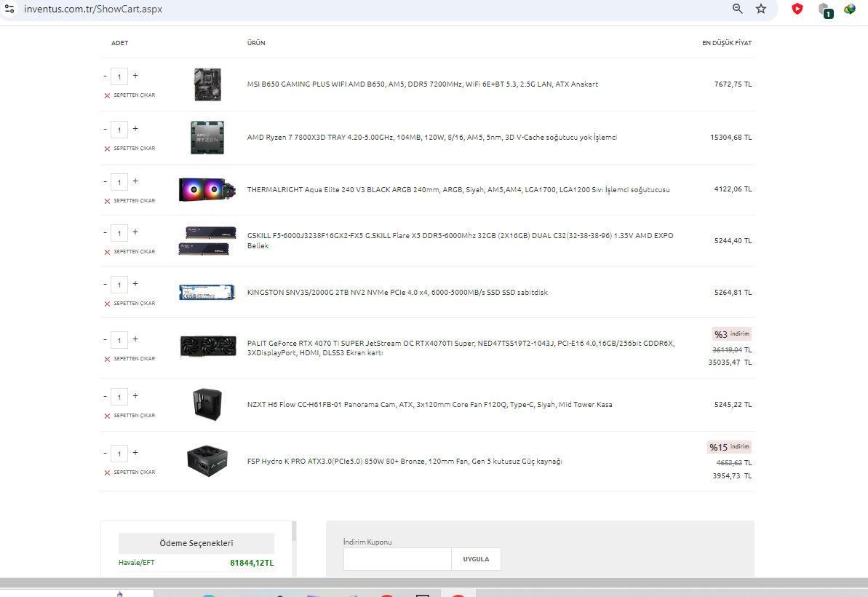Image resolution: width=868 pixels, height=597 pixels.
Task: Remove FSP Hydro K PRO from cart
Action: [x=130, y=473]
